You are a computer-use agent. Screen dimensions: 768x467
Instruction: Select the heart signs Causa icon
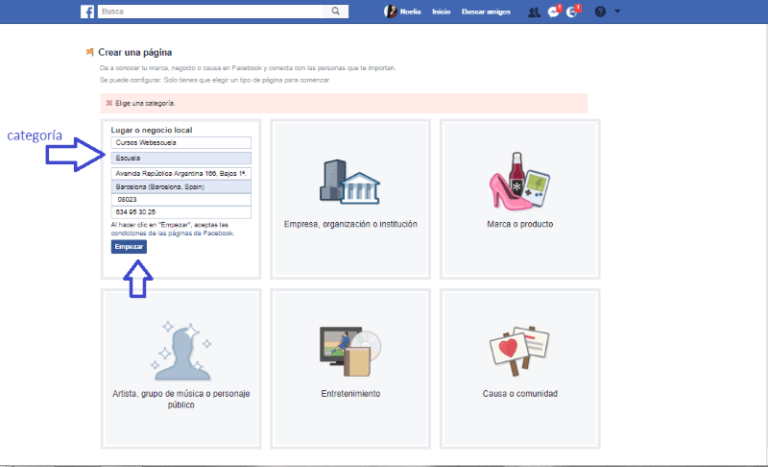tap(520, 351)
